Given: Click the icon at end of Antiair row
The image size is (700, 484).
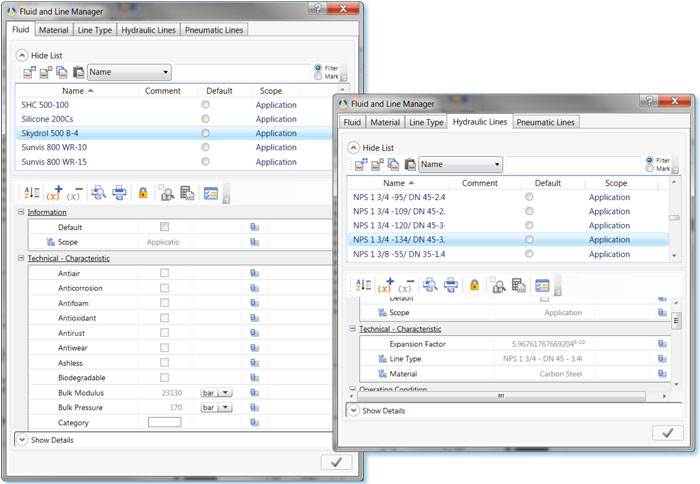Looking at the screenshot, I should 254,273.
